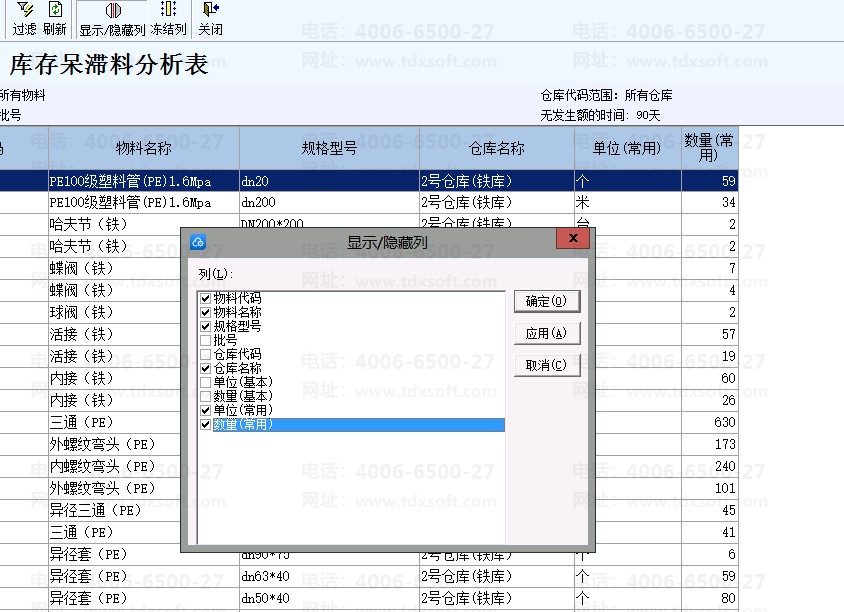844x612 pixels.
Task: Click the 内螺纹弯头（PE） row name
Action: [x=102, y=466]
